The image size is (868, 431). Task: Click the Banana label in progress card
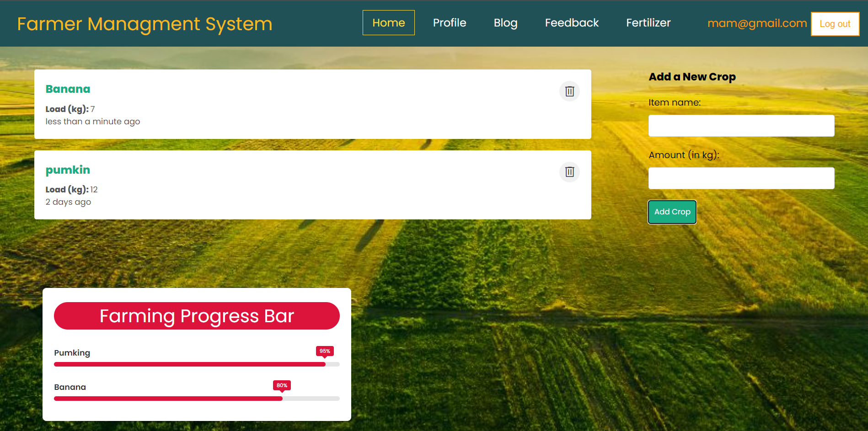point(70,387)
